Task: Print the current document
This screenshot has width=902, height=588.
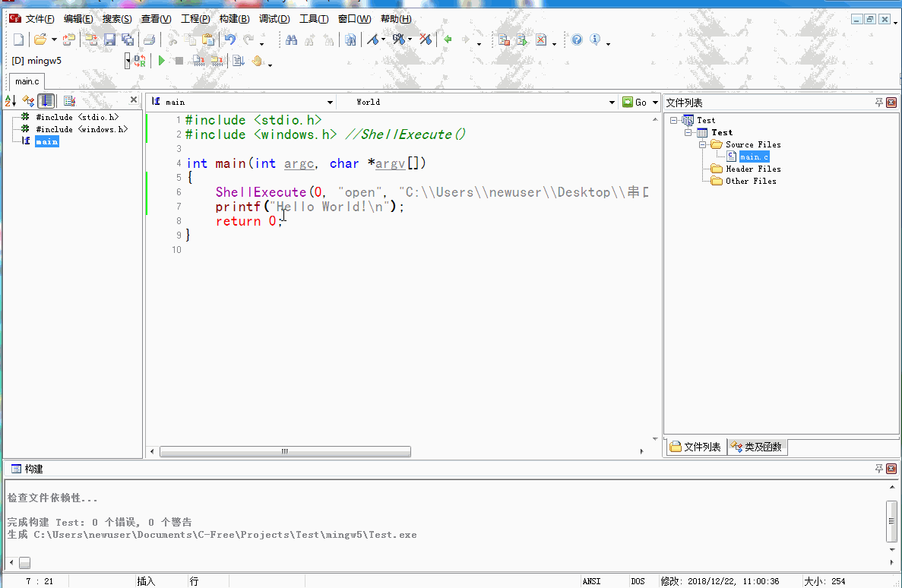Action: [149, 40]
